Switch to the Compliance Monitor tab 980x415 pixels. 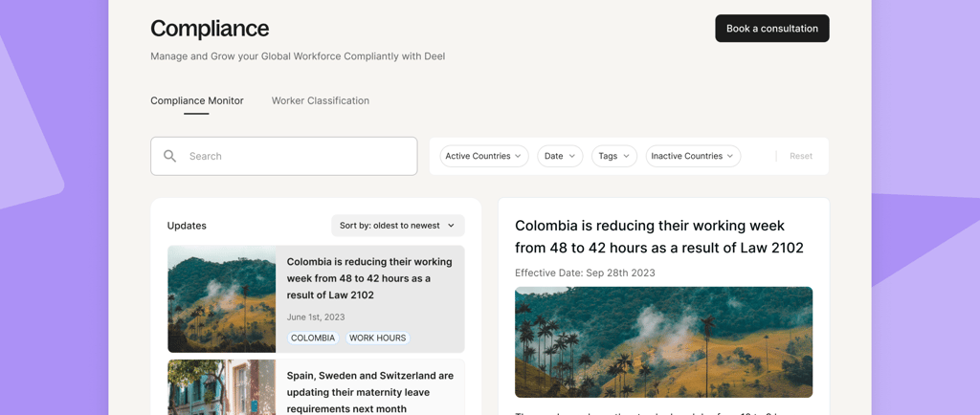click(x=196, y=100)
